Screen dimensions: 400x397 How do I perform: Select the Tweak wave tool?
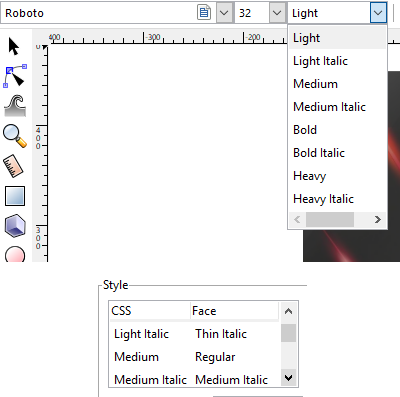coord(15,106)
